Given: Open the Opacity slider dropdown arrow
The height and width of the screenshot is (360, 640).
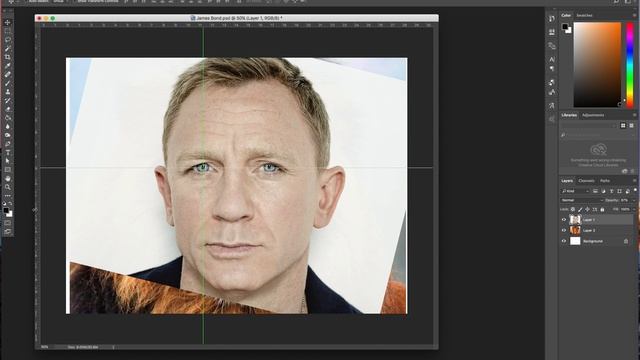Looking at the screenshot, I should [634, 200].
